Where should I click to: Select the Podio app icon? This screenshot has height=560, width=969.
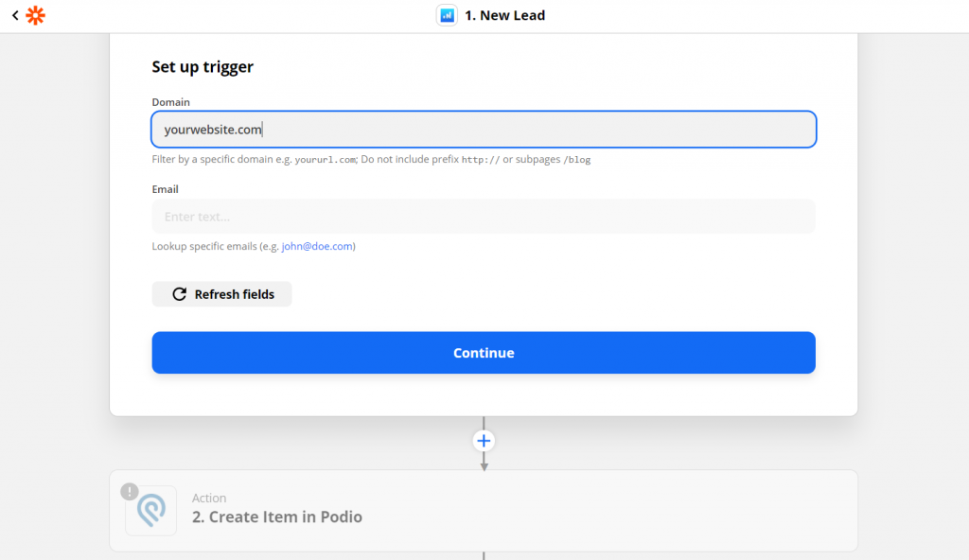coord(150,511)
